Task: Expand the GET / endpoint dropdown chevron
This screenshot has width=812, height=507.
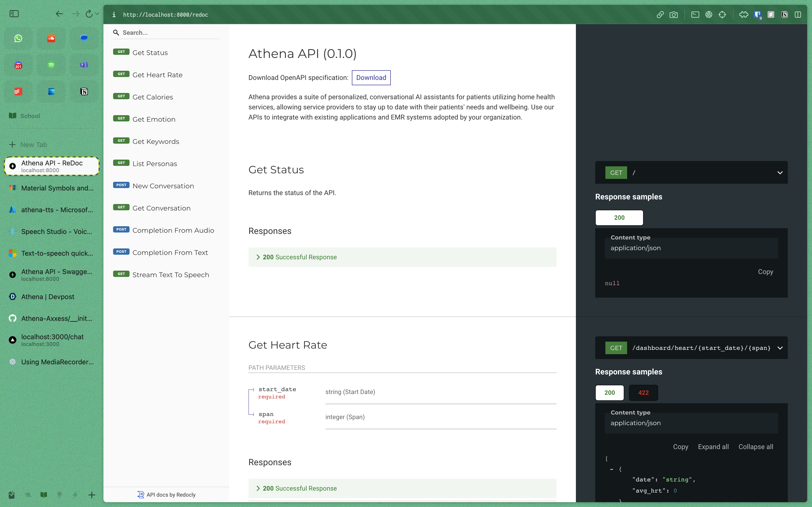Action: point(780,173)
